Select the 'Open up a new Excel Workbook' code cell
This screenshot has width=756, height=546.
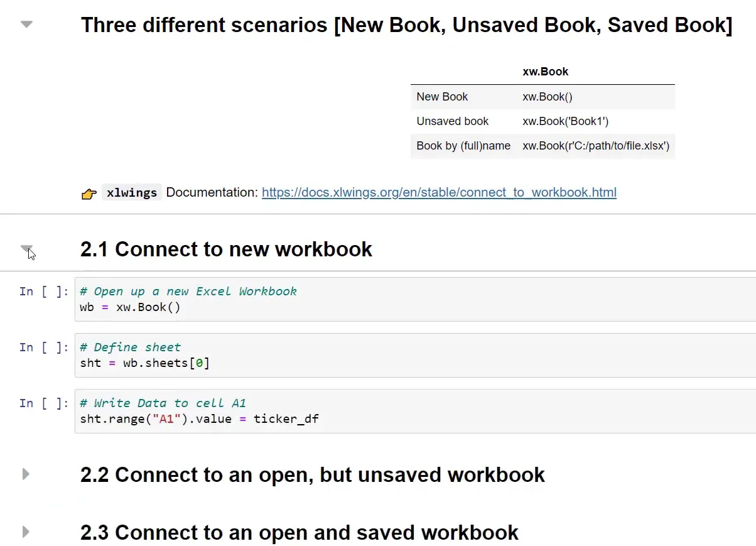(x=251, y=299)
